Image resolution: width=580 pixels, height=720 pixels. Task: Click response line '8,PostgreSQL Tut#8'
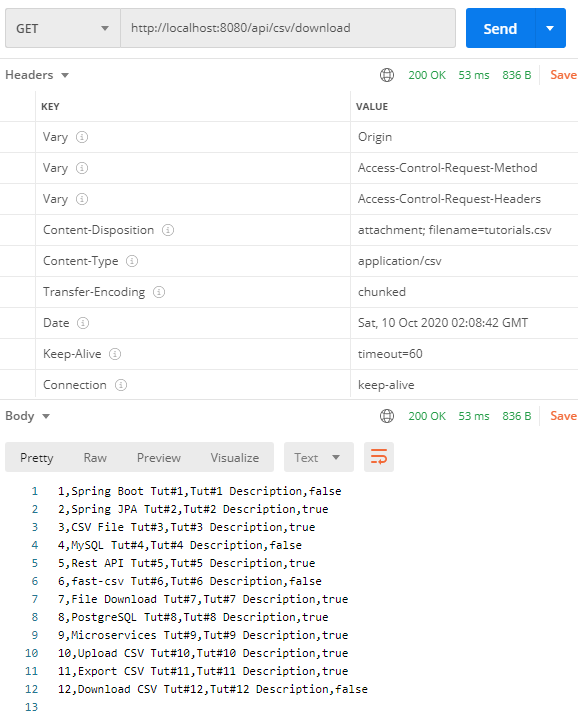[x=193, y=617]
